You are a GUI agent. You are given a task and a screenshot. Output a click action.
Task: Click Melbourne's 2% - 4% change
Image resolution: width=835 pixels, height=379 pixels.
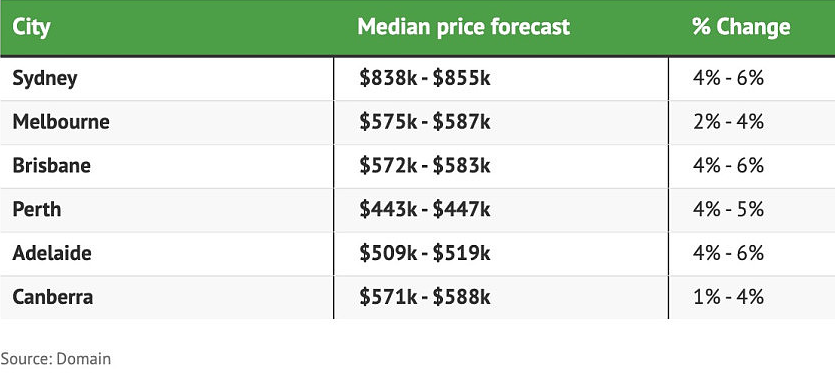728,122
